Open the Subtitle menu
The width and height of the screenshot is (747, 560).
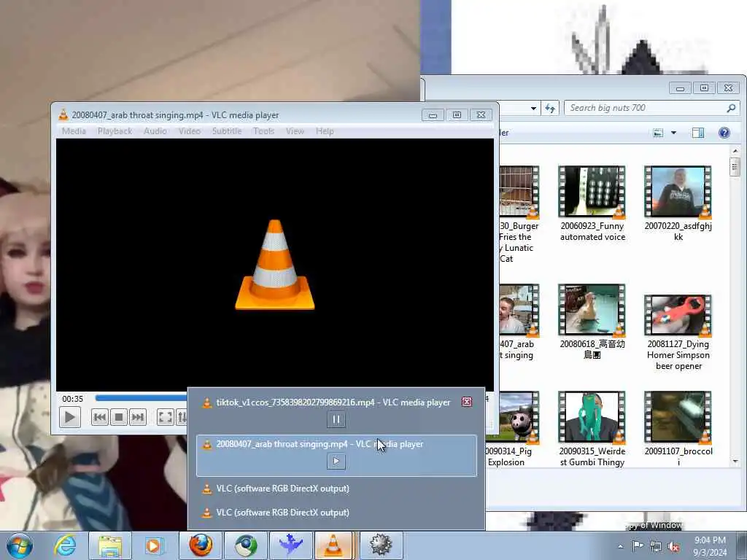coord(227,131)
